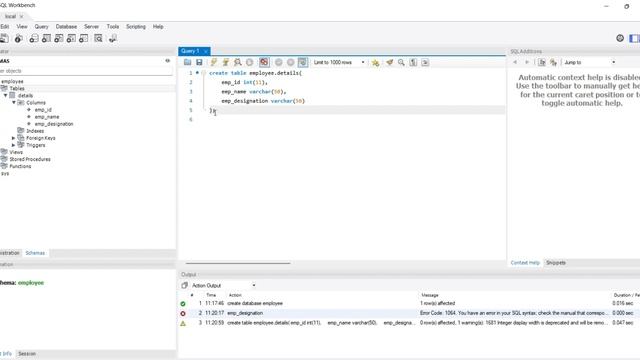This screenshot has width=640, height=360.
Task: Open the schema inspector icon in main toolbar
Action: pyautogui.click(x=18, y=38)
